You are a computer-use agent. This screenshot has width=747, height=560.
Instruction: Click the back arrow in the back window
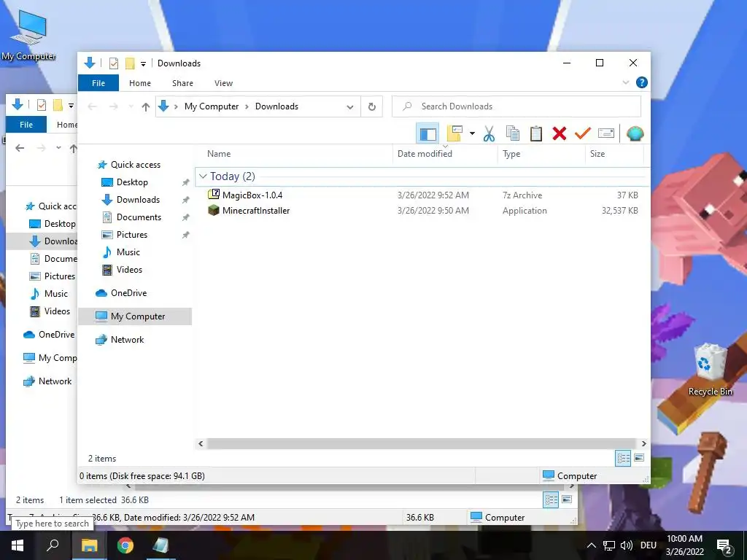[20, 148]
